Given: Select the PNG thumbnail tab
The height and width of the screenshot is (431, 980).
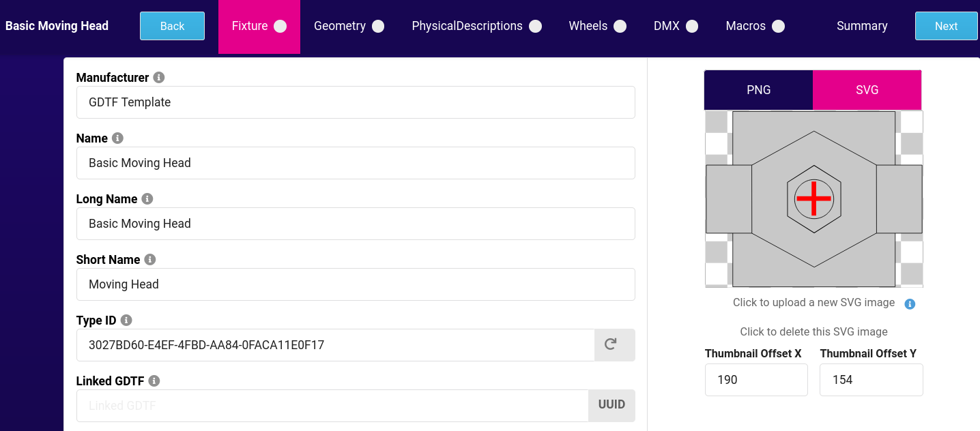Looking at the screenshot, I should (759, 90).
